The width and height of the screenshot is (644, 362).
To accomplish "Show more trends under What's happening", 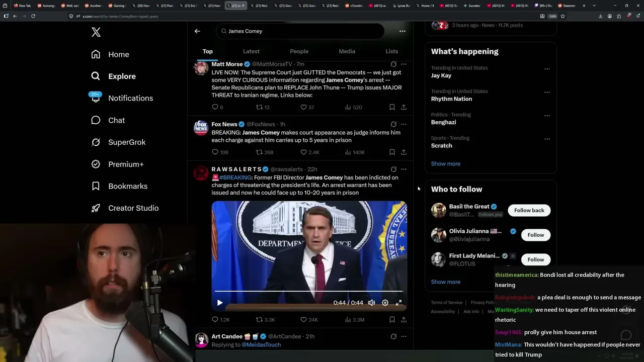I will [x=446, y=163].
